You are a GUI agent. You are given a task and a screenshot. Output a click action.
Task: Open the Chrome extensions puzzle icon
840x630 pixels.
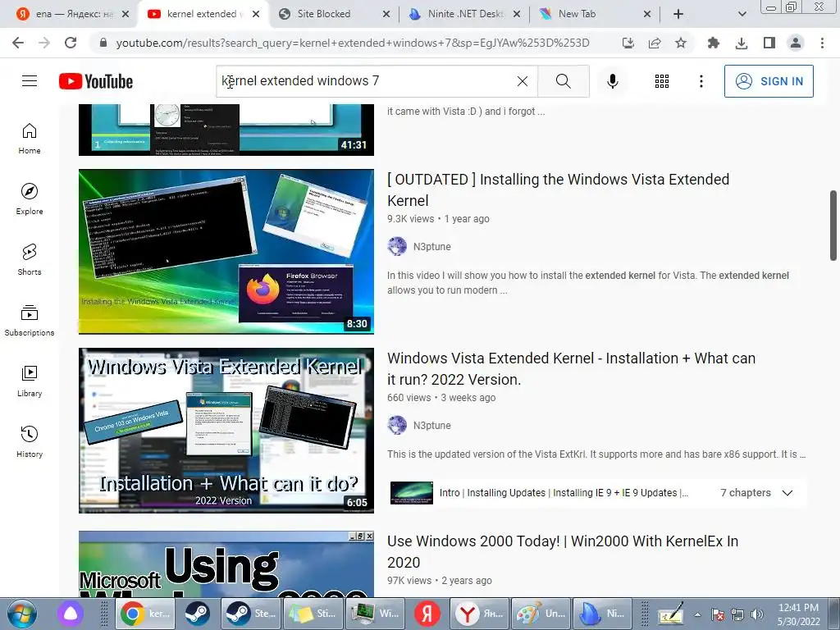(713, 43)
